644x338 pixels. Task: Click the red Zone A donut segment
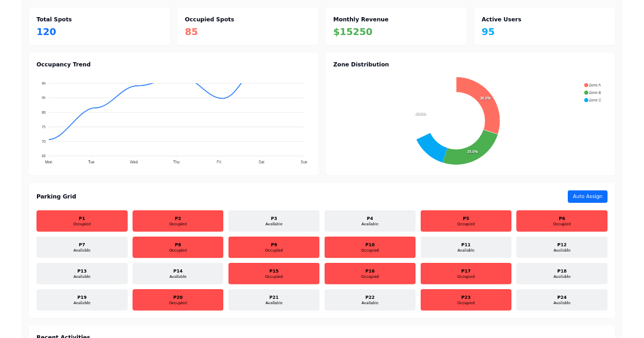click(485, 98)
